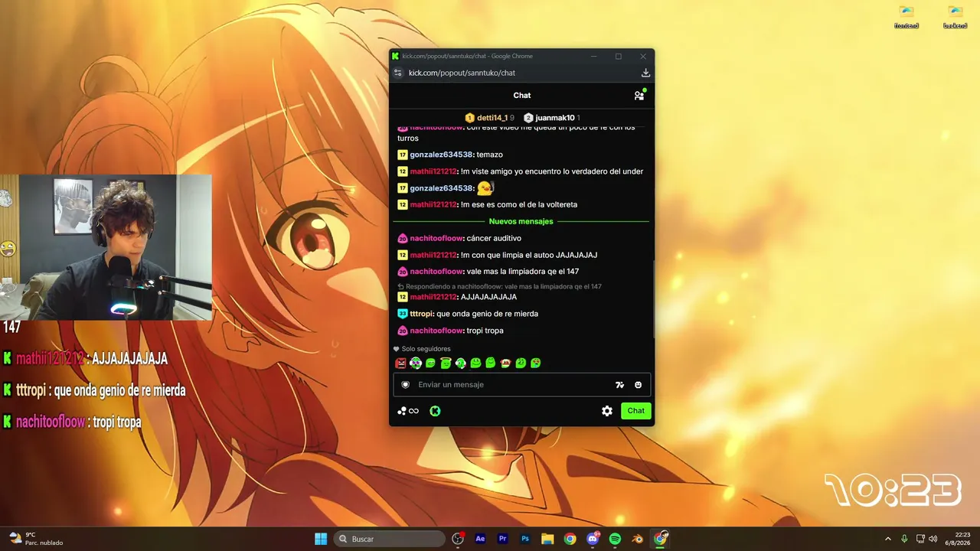The image size is (980, 551).
Task: Open Photoshop from taskbar
Action: pos(525,539)
